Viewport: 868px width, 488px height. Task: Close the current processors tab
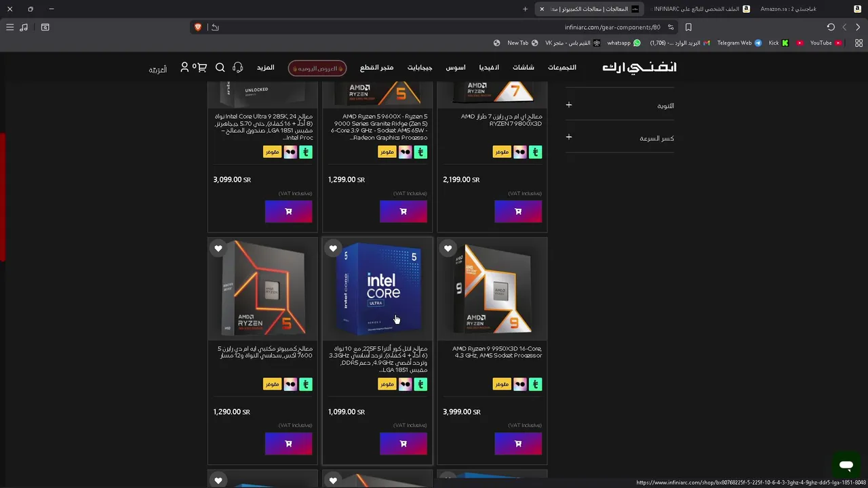[x=542, y=9]
